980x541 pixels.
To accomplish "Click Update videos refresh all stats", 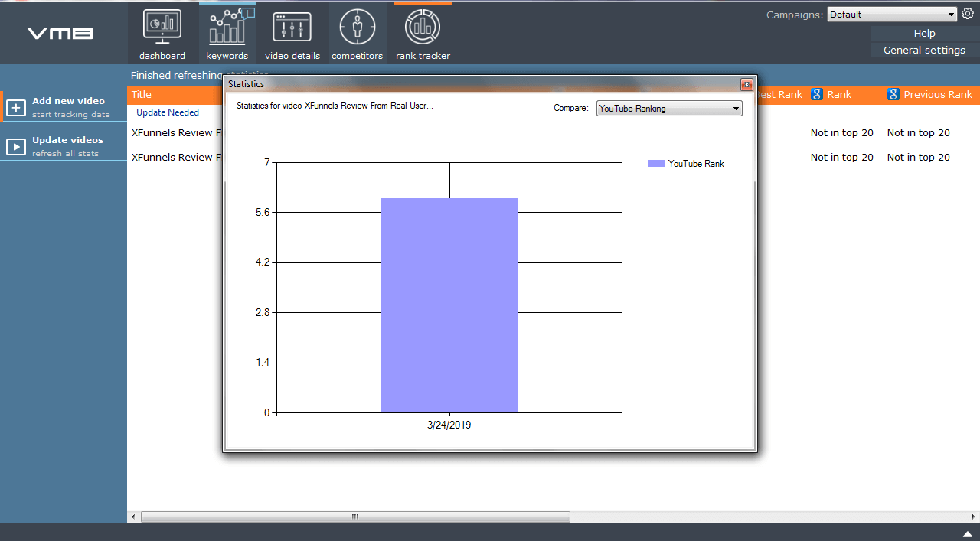I will pyautogui.click(x=64, y=146).
